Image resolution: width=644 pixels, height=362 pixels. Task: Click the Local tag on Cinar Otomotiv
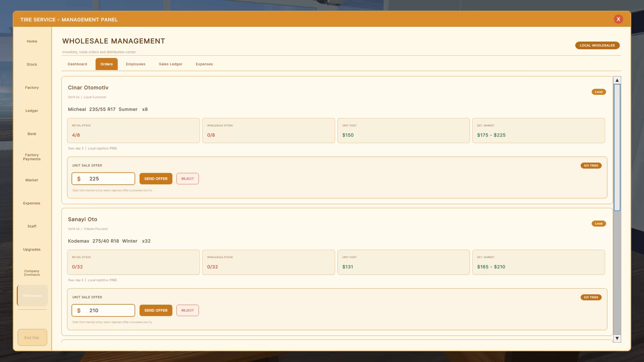coord(599,92)
